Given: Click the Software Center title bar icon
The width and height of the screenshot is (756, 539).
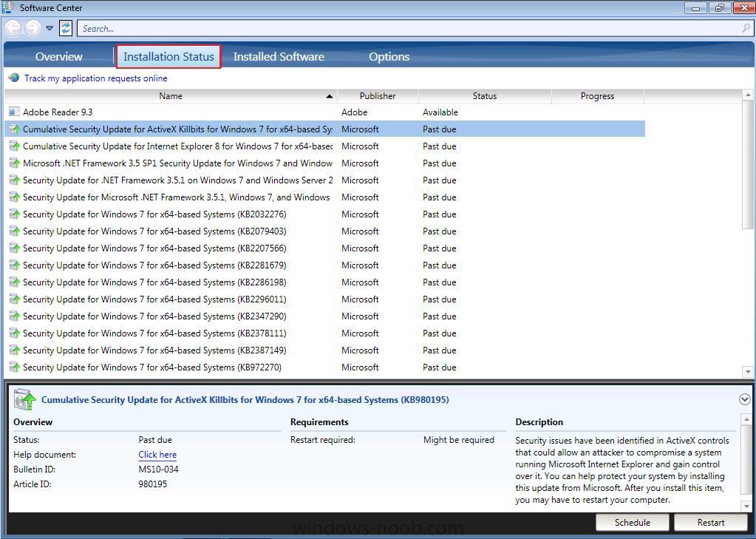Looking at the screenshot, I should pyautogui.click(x=8, y=7).
